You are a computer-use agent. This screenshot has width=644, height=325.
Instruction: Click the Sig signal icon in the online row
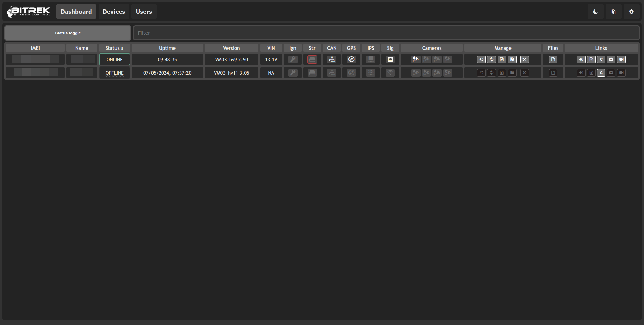point(390,60)
